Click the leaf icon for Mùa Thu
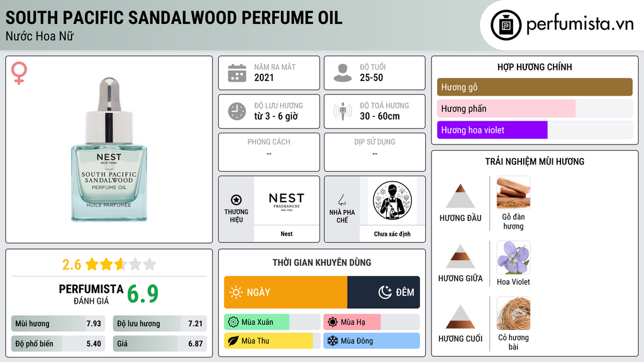The width and height of the screenshot is (644, 362). 233,341
